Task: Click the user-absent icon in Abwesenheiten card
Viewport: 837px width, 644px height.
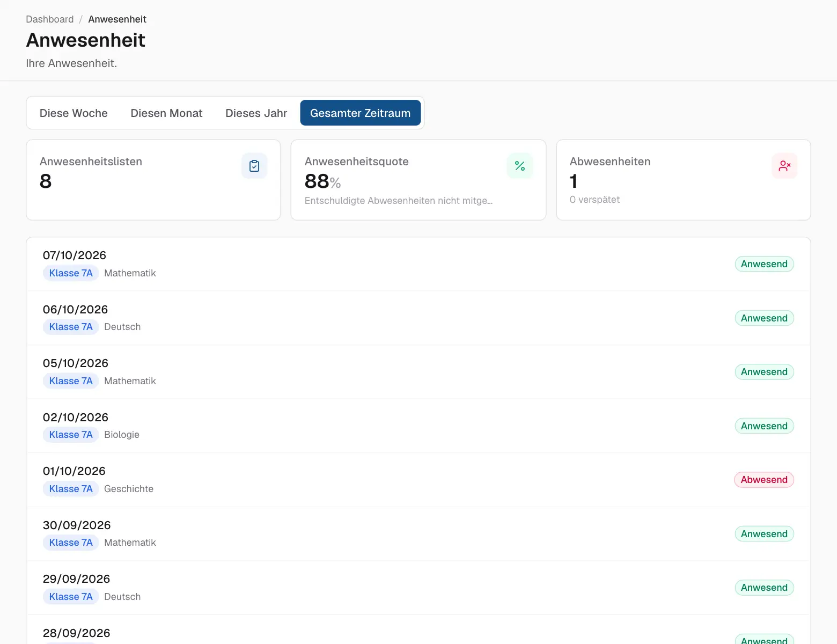Action: [x=784, y=166]
